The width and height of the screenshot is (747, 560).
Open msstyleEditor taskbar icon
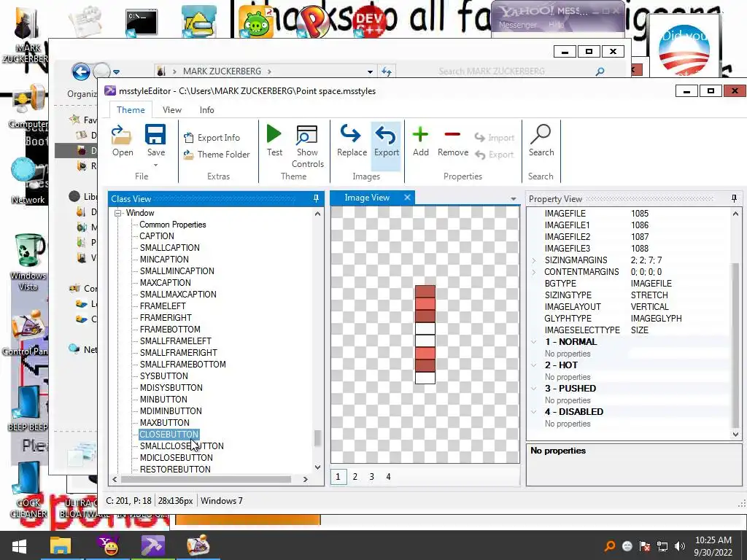(153, 545)
